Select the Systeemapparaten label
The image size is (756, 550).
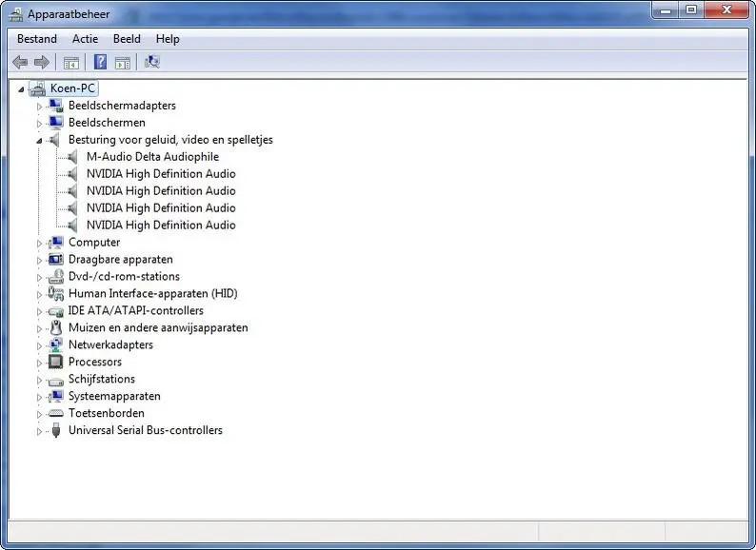(x=115, y=396)
